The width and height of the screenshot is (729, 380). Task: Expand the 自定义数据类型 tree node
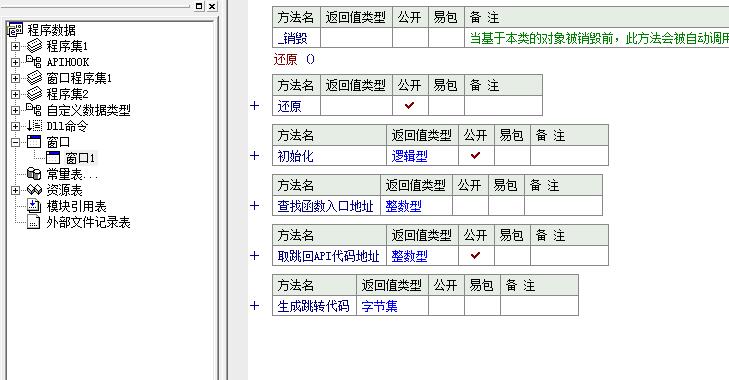[15, 110]
